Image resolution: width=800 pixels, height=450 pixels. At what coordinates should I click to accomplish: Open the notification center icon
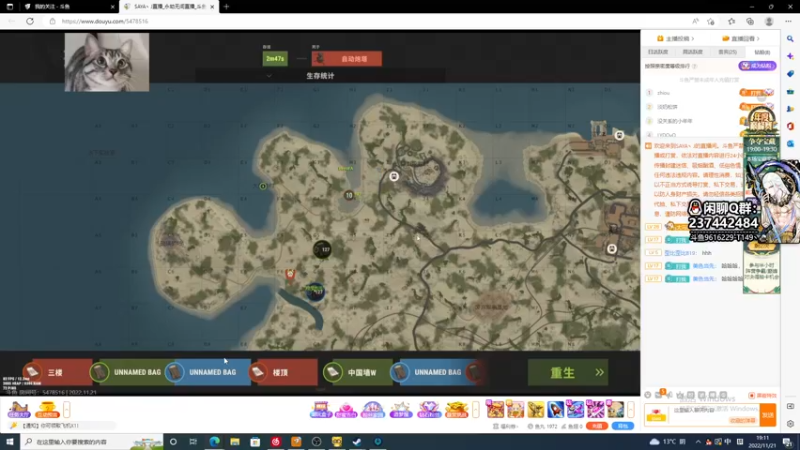[787, 442]
